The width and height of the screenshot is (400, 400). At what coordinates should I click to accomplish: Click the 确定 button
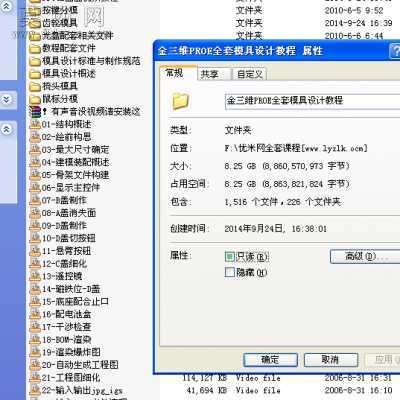point(270,360)
